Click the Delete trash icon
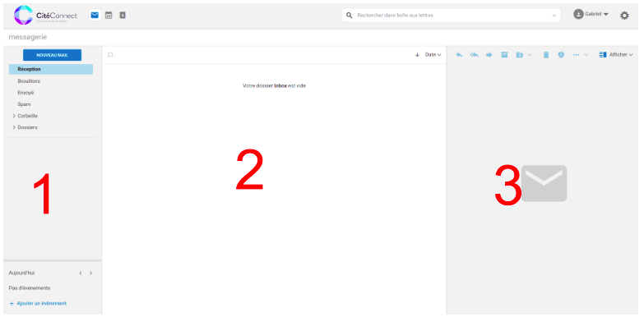Screen dimensions: 644x317 pyautogui.click(x=546, y=55)
